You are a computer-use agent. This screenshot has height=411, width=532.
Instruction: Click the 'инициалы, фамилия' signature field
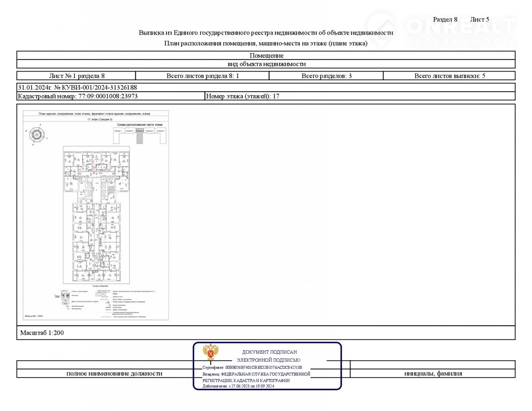coord(433,373)
